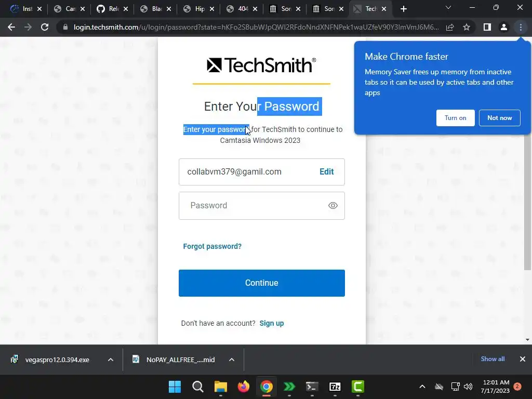532x399 pixels.
Task: Open a new tab with plus button
Action: [403, 9]
